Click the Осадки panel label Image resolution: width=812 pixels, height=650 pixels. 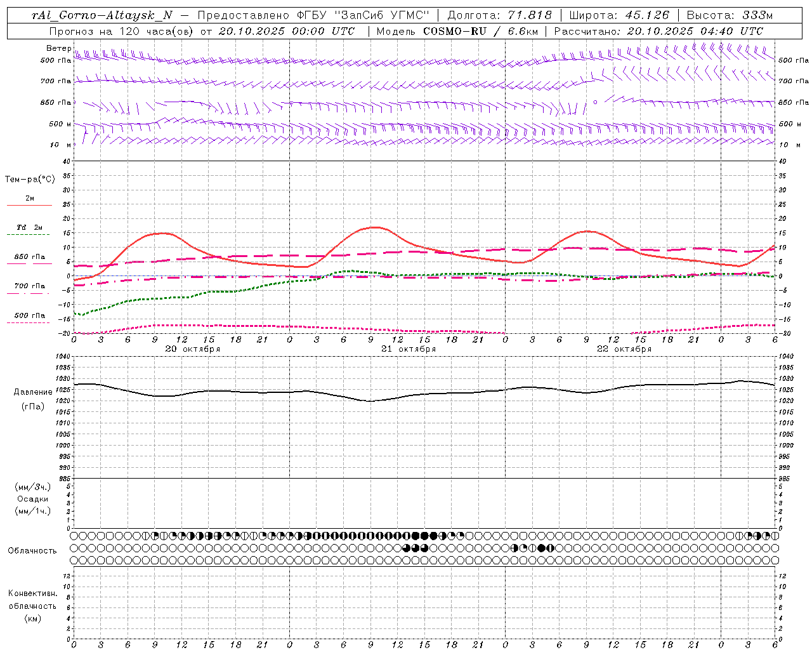point(33,499)
